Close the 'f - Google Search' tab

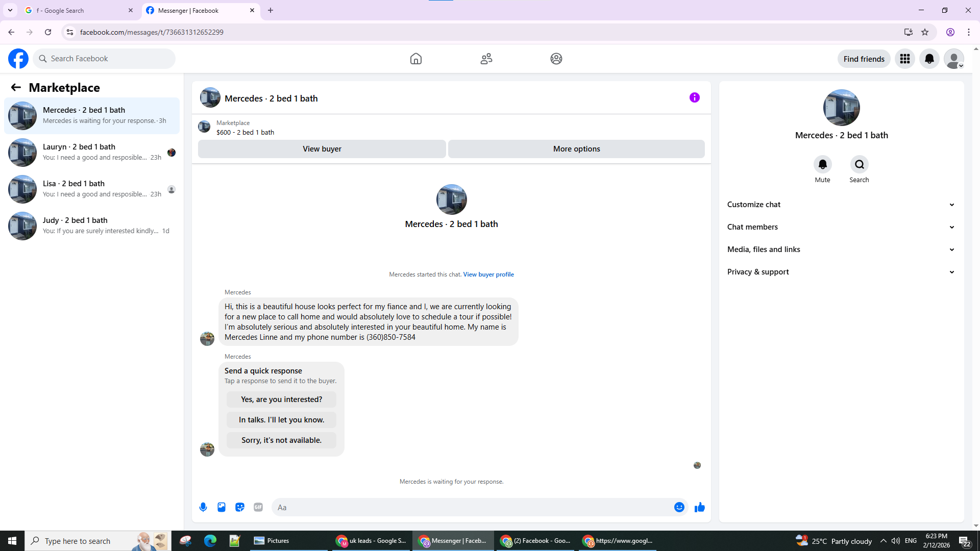131,10
